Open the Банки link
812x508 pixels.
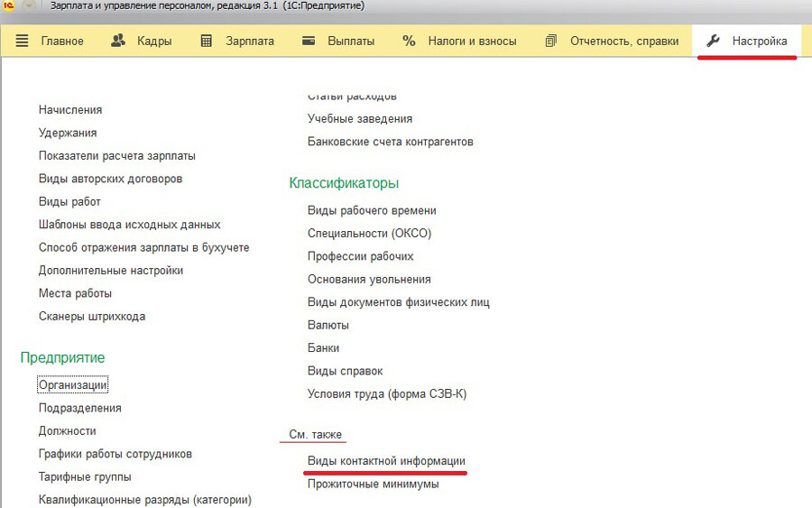(x=324, y=347)
